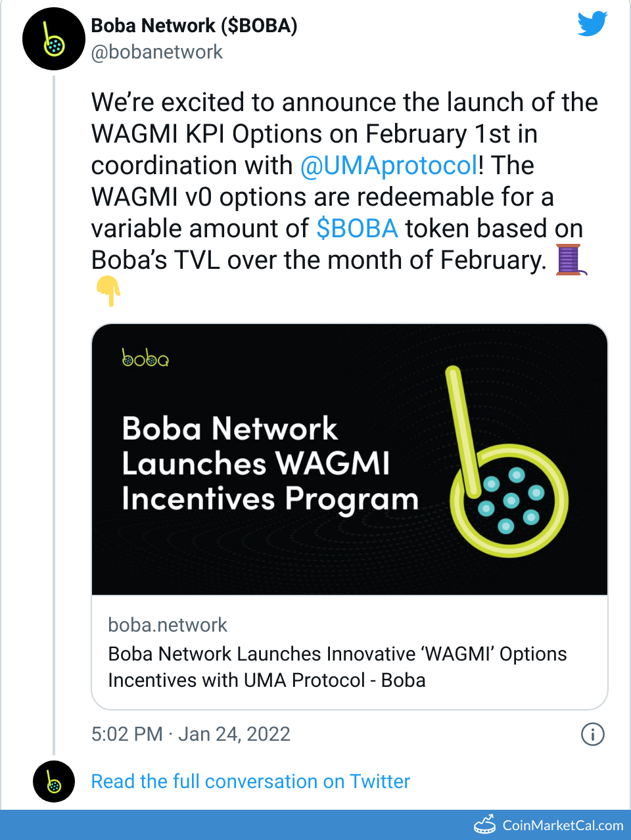Viewport: 631px width, 840px height.
Task: Click the pointing-down finger emoji
Action: [x=108, y=290]
